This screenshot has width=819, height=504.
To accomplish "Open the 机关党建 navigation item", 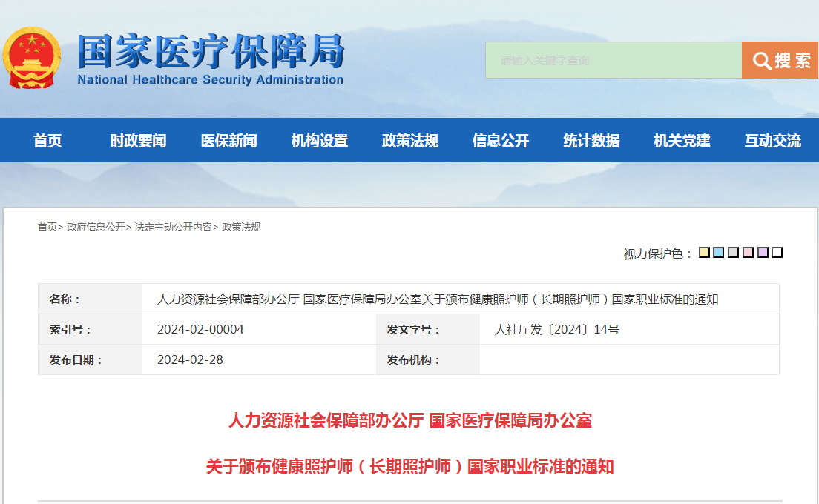I will tap(682, 140).
